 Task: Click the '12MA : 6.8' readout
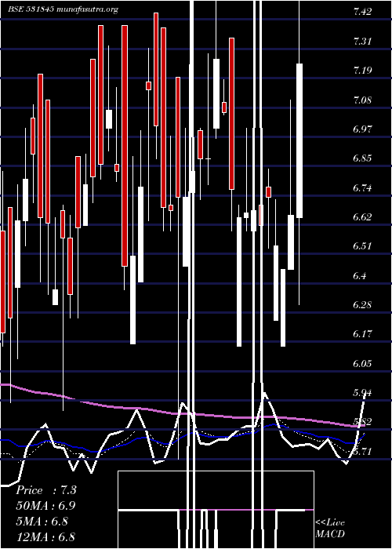click(45, 537)
